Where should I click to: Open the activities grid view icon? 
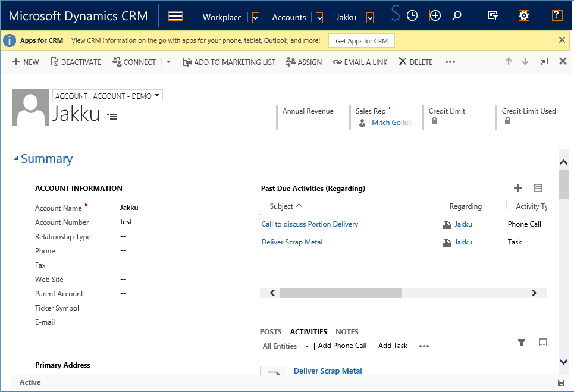click(542, 342)
